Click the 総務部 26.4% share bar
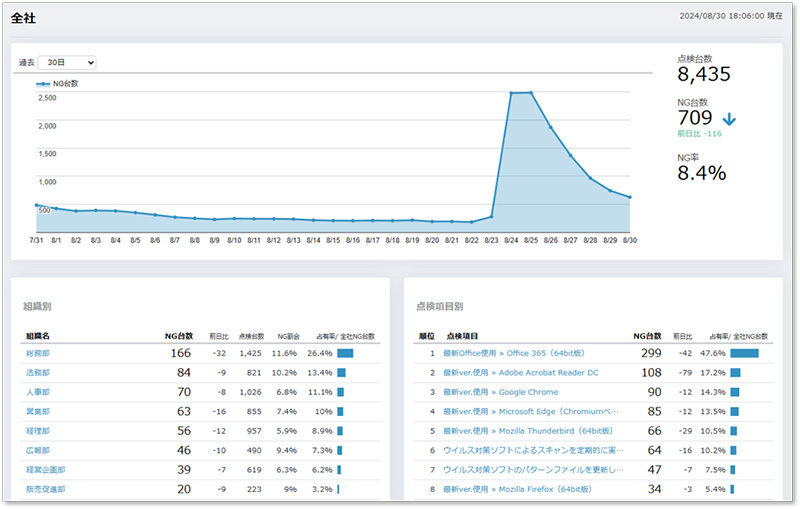This screenshot has height=509, width=800. 345,353
